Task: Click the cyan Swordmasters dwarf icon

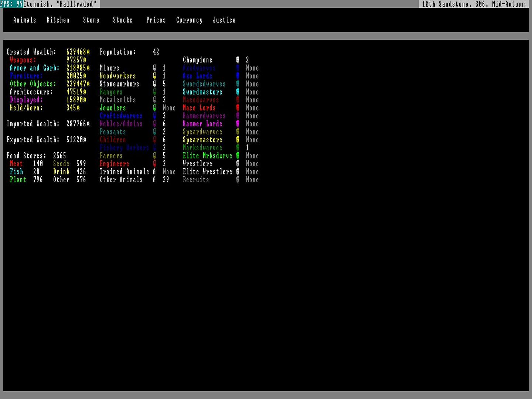Action: (238, 92)
